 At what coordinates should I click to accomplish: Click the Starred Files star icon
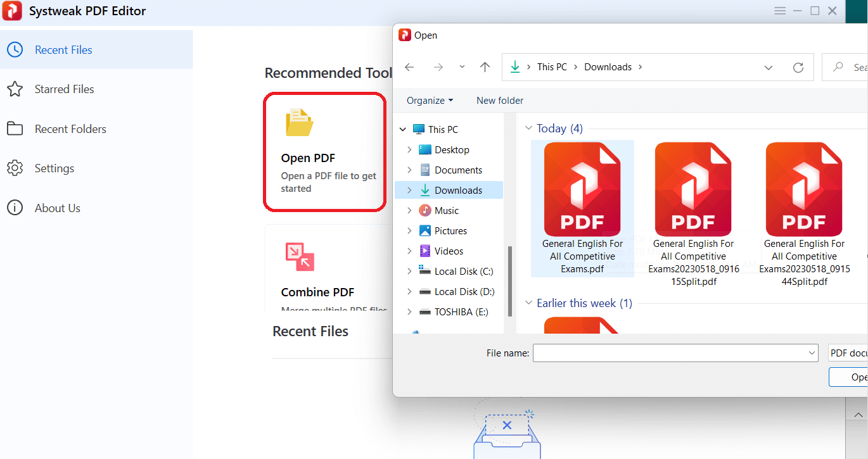[15, 89]
